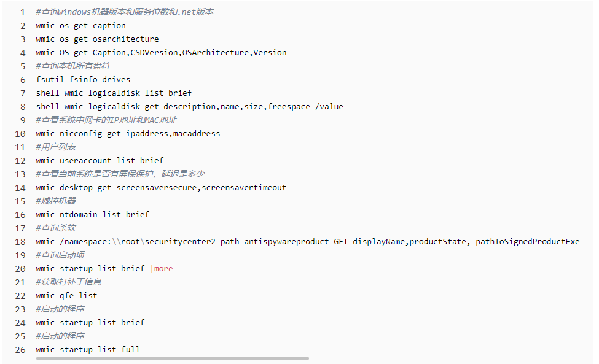Click the word screensavertimeout on line 14
This screenshot has width=599, height=364.
[x=244, y=188]
